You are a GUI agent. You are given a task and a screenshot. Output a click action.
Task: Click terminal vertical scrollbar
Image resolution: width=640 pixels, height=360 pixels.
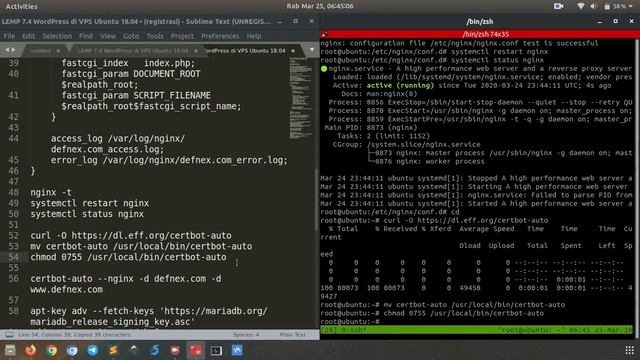click(x=637, y=188)
